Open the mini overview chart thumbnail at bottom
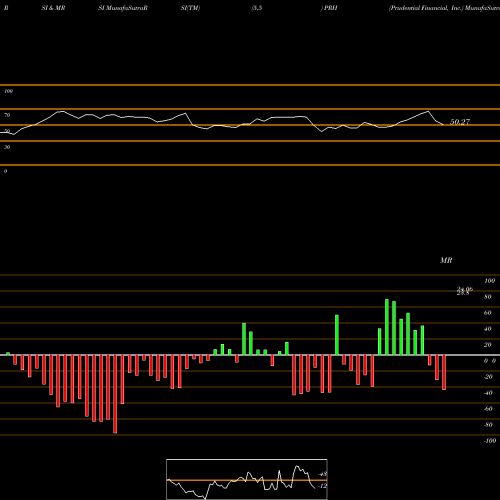Screen dimensions: 500x500 [247, 479]
